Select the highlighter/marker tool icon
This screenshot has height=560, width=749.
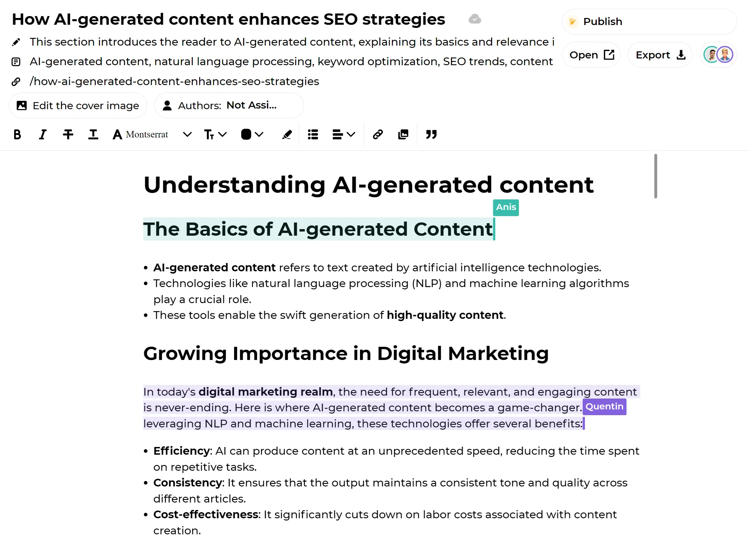tap(286, 135)
